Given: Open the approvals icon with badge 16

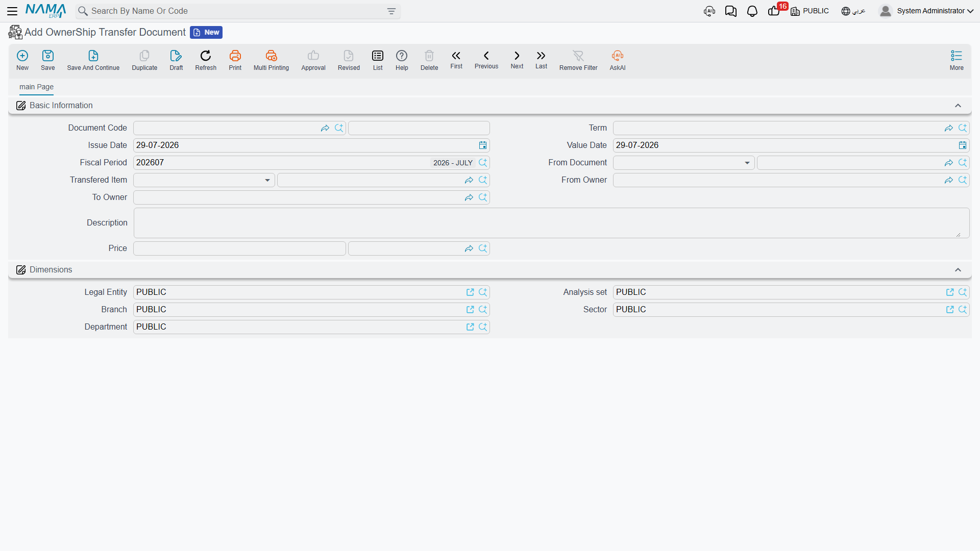Looking at the screenshot, I should [775, 10].
